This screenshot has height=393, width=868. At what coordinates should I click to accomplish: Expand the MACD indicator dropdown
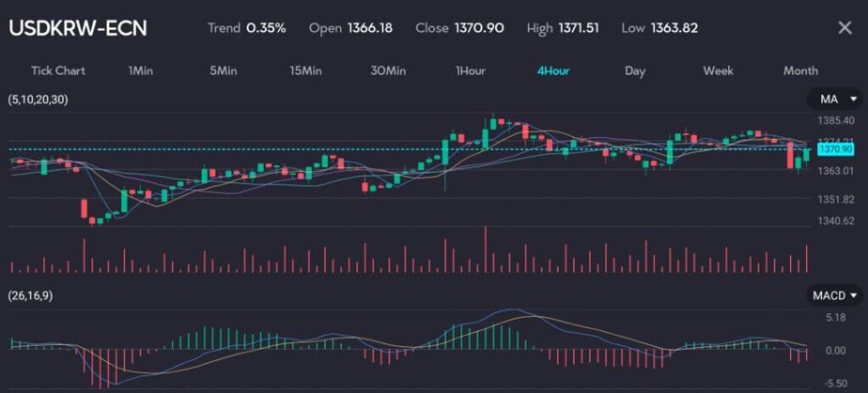tap(834, 296)
